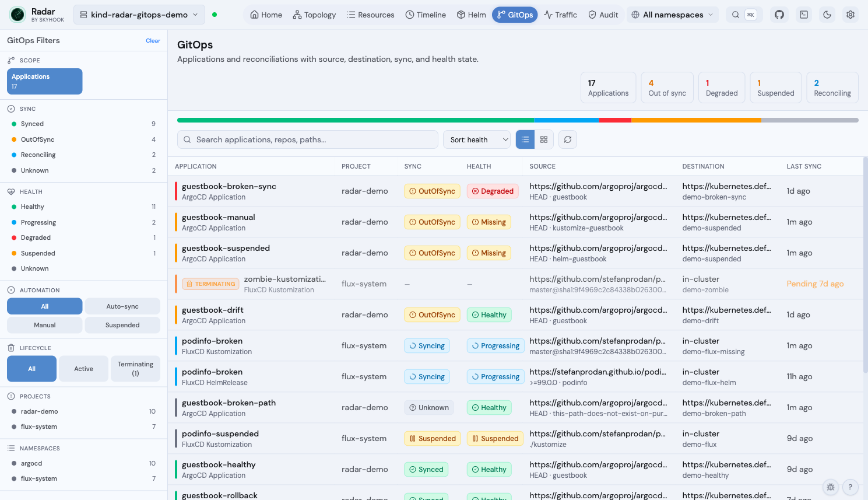868x500 pixels.
Task: Click the debug bug icon
Action: pyautogui.click(x=831, y=487)
